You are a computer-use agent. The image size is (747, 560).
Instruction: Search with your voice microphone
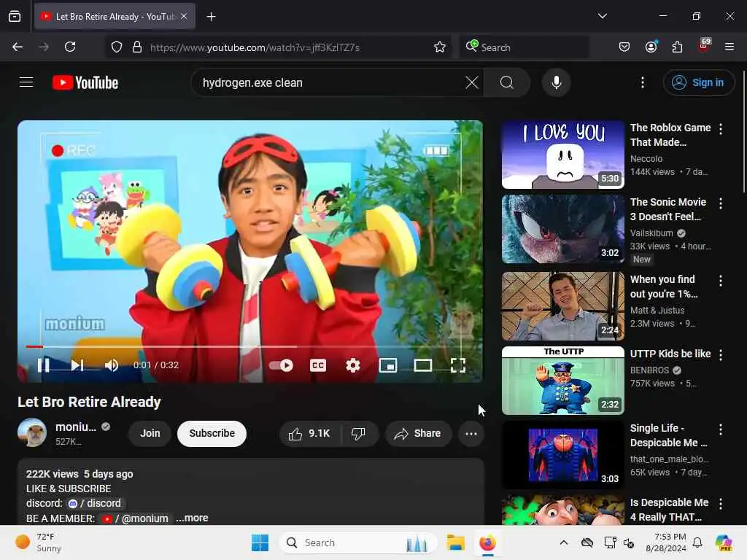(556, 82)
